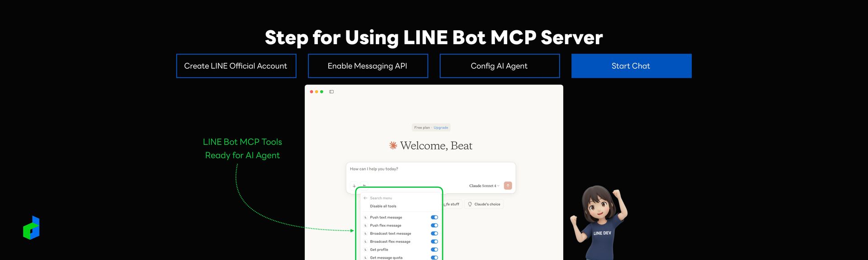Click the back arrow in Search menu

(365, 198)
